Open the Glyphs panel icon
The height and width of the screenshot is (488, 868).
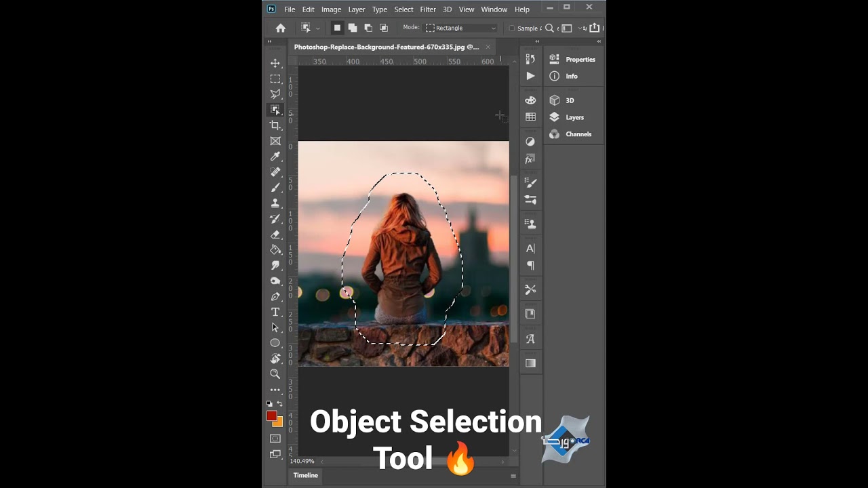pos(530,339)
